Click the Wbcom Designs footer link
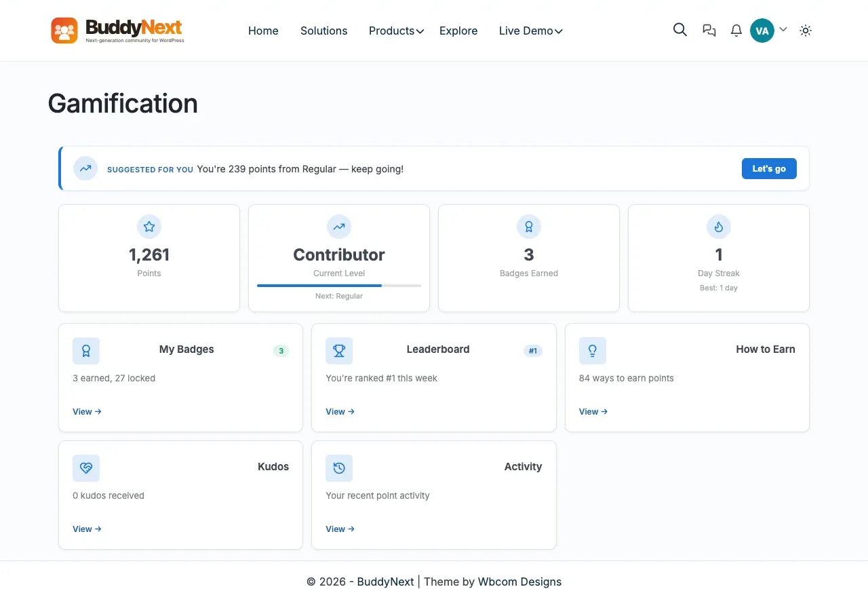Image resolution: width=868 pixels, height=589 pixels. pos(519,582)
